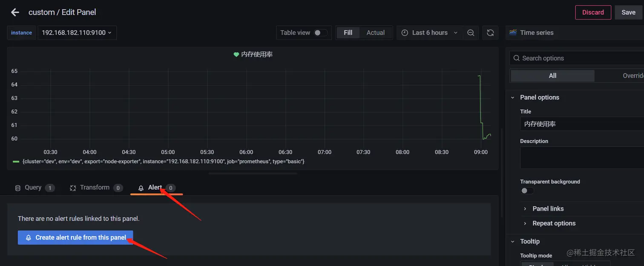The width and height of the screenshot is (644, 266).
Task: Click the instance variable label
Action: click(x=21, y=33)
